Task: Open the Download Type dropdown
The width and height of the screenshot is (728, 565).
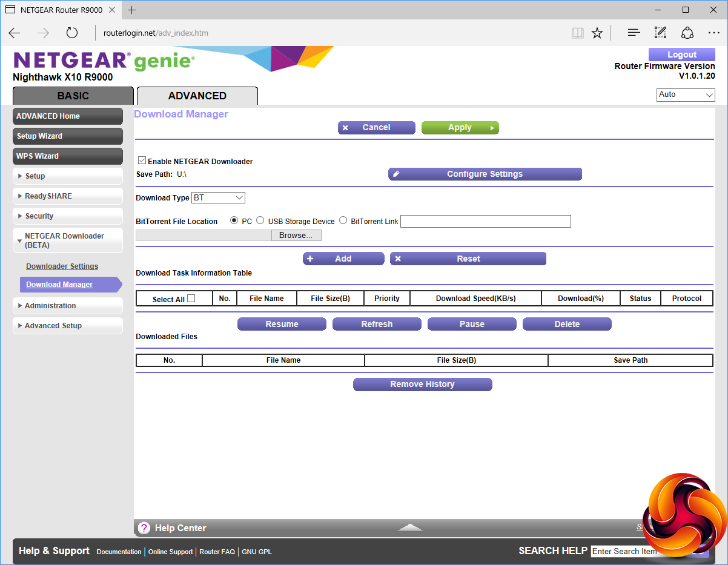Action: [218, 198]
